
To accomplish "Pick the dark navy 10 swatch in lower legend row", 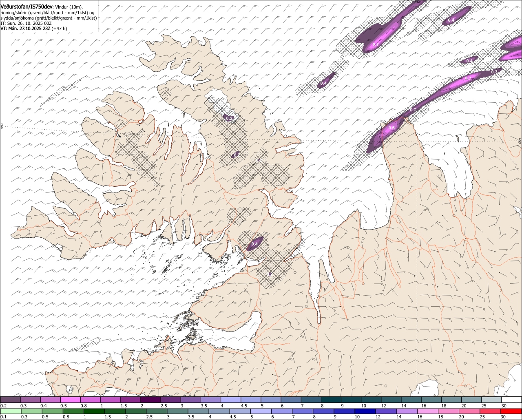I will tap(364, 411).
